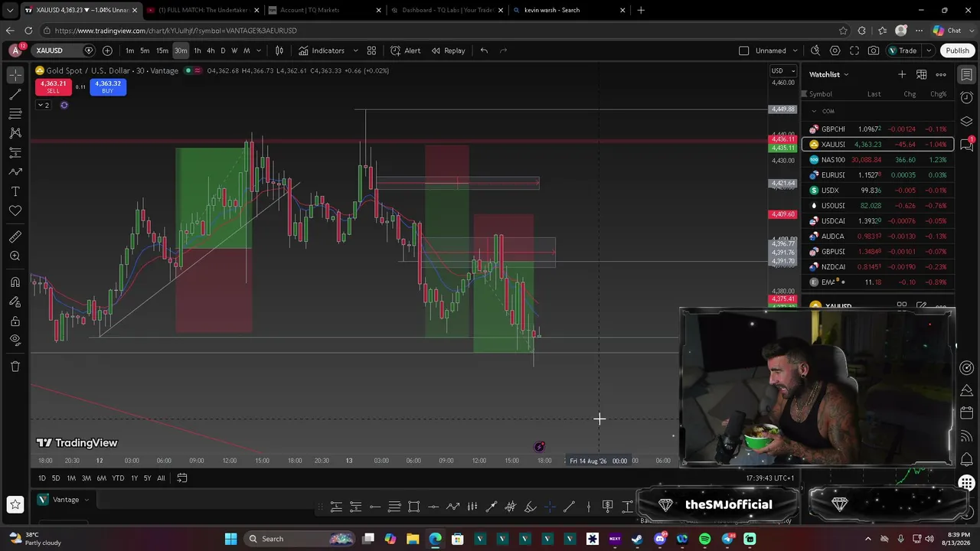
Task: Open forecasting and measurement tools
Action: (x=15, y=153)
